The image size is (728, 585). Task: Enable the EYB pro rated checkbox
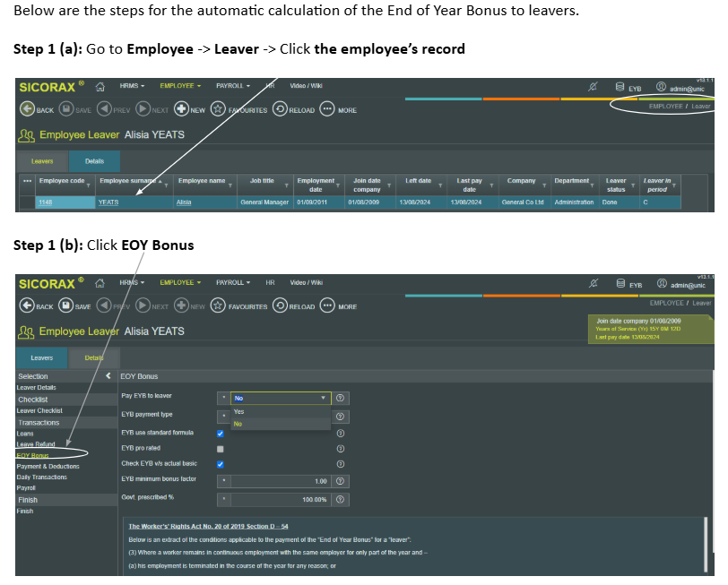tap(220, 449)
